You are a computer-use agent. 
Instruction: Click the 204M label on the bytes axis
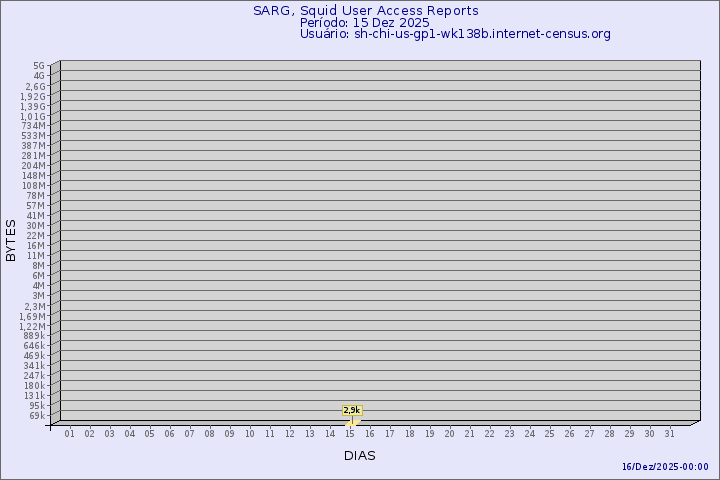(34, 165)
